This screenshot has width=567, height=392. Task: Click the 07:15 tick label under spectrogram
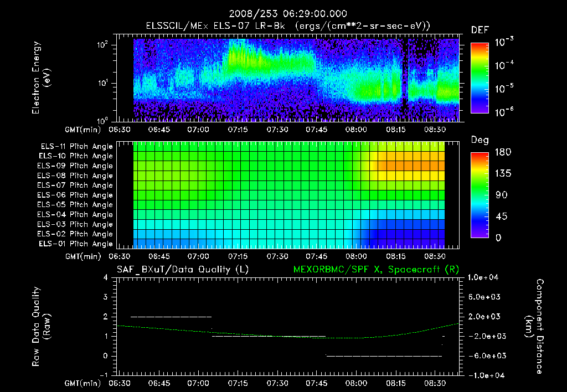click(x=238, y=130)
